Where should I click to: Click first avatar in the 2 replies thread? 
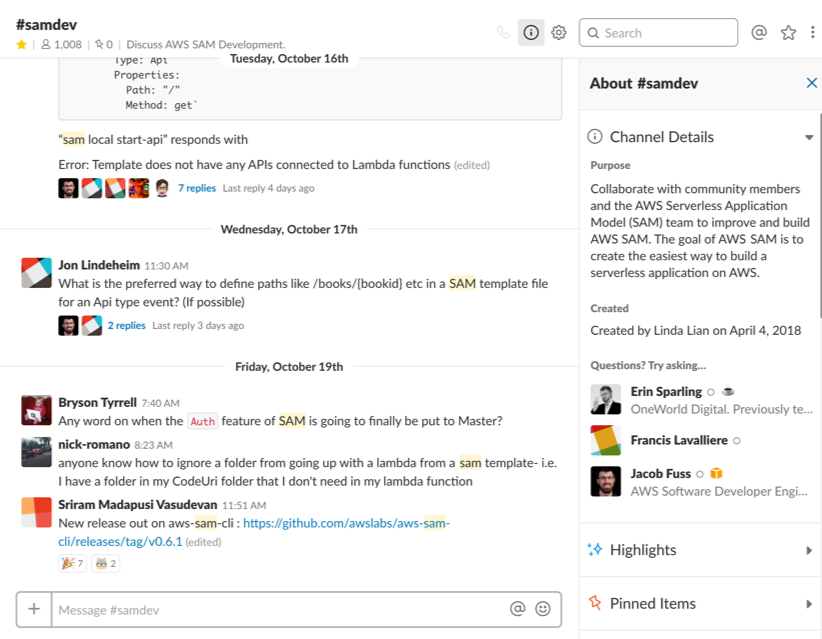coord(68,326)
